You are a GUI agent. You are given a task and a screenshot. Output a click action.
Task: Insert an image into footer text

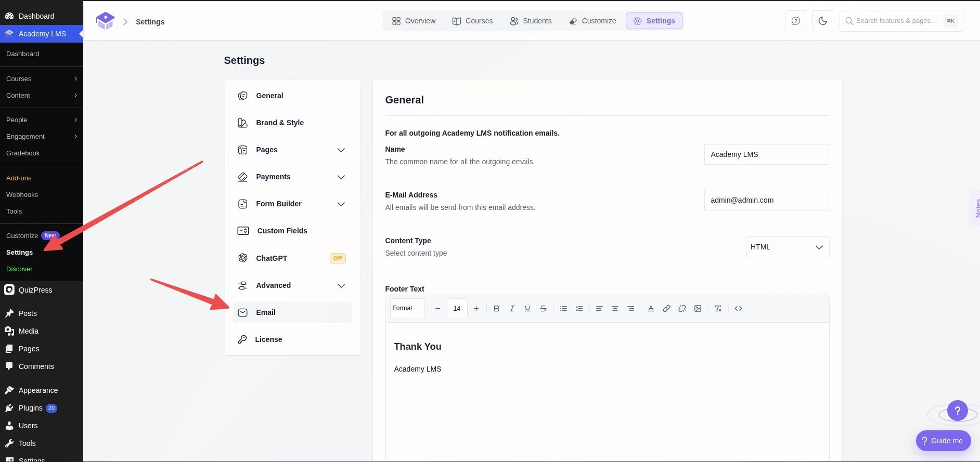(x=698, y=309)
